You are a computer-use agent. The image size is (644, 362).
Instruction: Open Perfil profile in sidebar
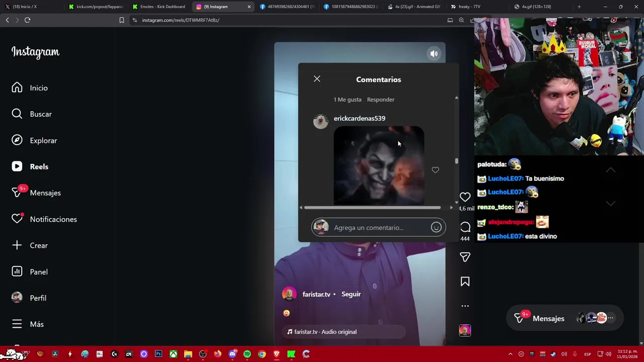tap(29, 298)
